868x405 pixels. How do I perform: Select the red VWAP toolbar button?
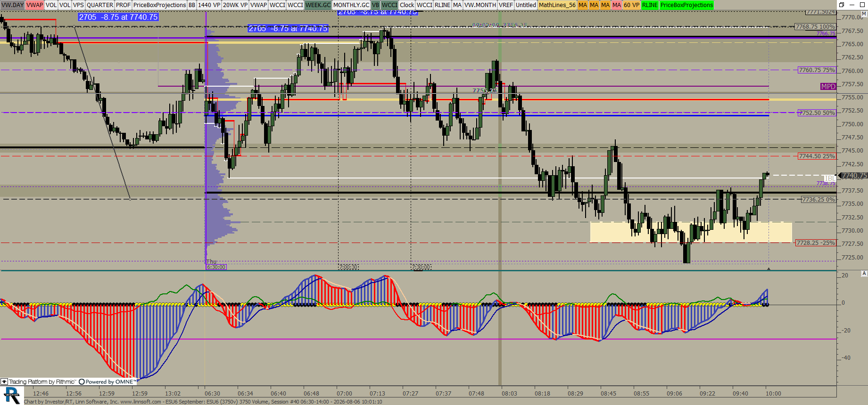click(x=34, y=5)
